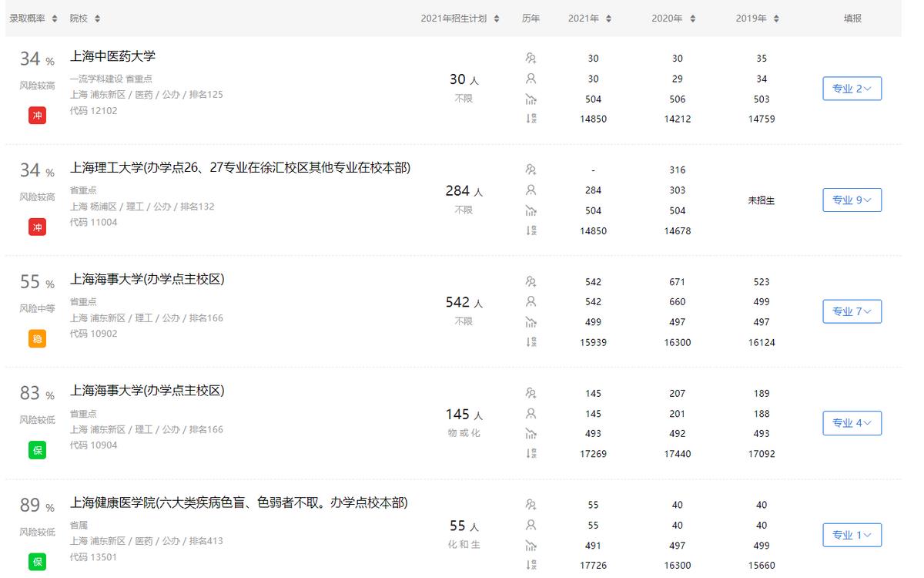Click the orange 稳 badge

click(x=37, y=338)
